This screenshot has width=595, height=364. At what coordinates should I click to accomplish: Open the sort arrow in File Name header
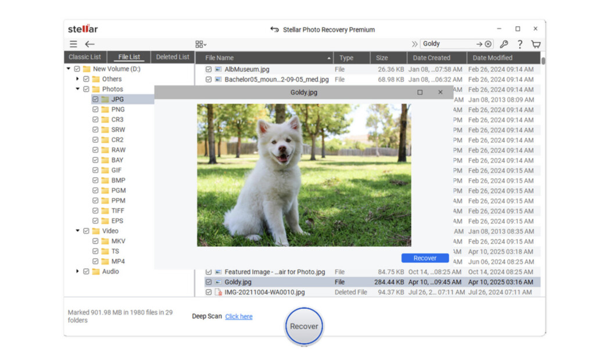(x=329, y=58)
